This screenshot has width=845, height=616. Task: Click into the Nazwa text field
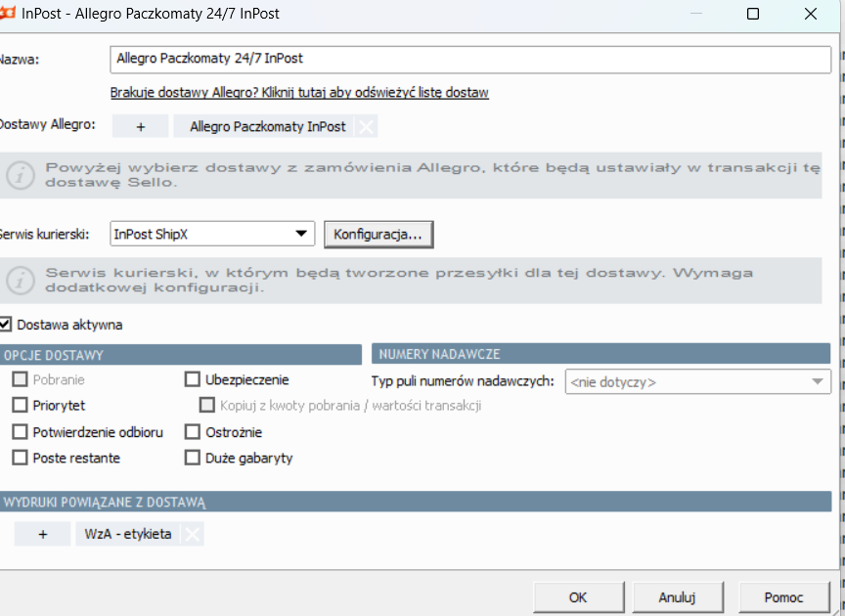point(470,60)
